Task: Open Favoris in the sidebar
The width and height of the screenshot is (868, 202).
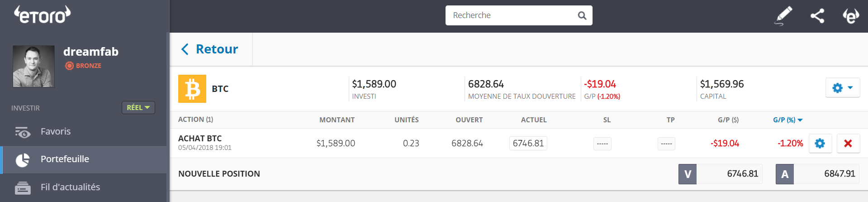Action: click(x=56, y=132)
